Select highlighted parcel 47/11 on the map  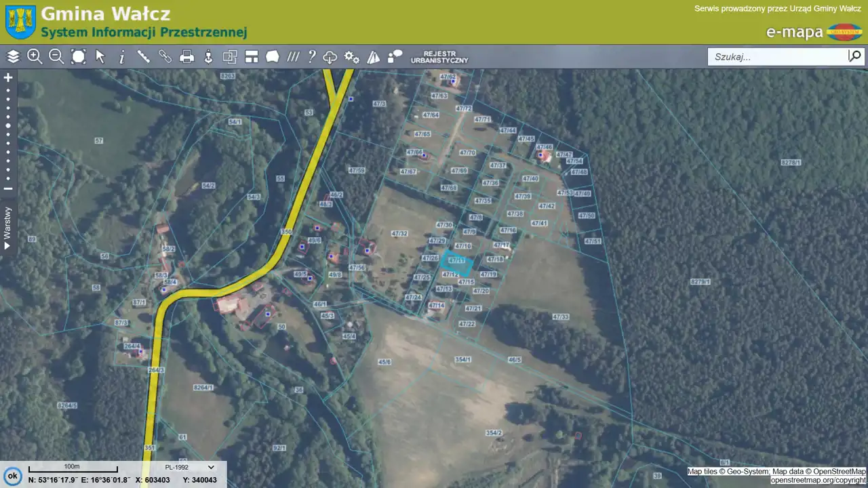[456, 262]
